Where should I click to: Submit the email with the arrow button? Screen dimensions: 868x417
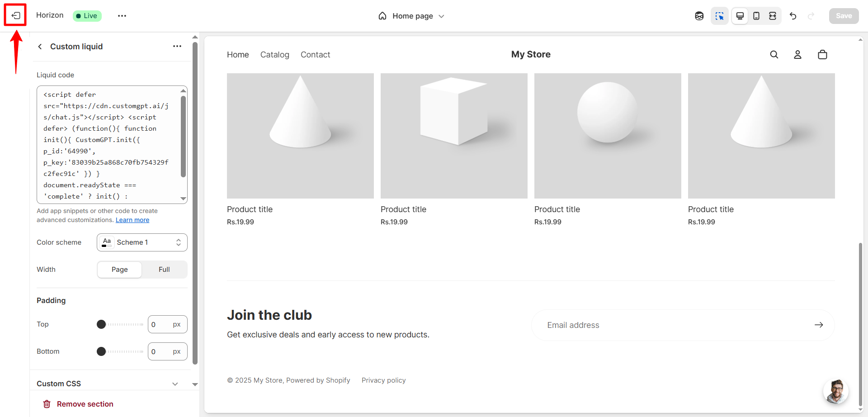pyautogui.click(x=819, y=325)
